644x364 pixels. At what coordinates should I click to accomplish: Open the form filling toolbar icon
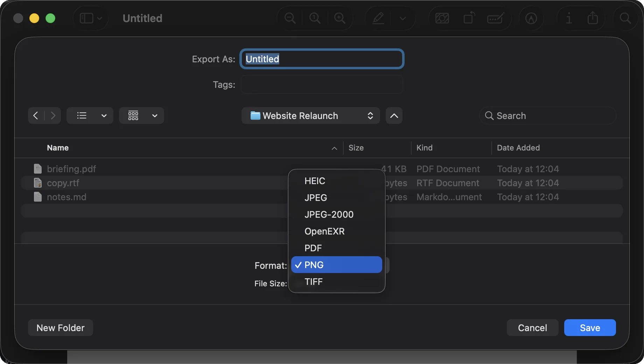pyautogui.click(x=496, y=18)
